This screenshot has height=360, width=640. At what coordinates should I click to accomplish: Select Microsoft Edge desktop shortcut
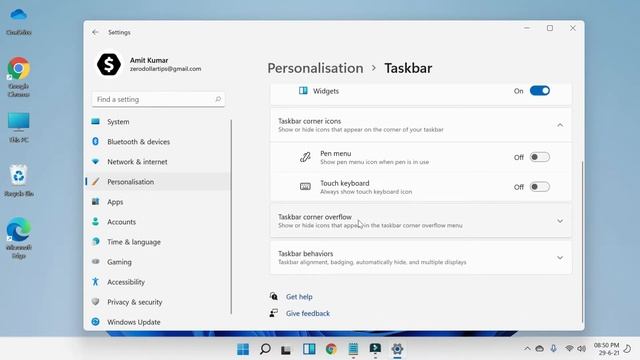pyautogui.click(x=19, y=238)
